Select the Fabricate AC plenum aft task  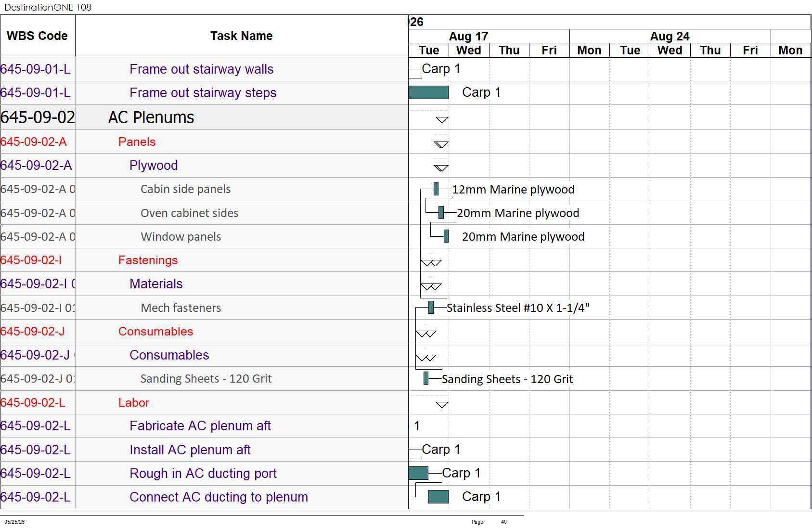click(200, 426)
